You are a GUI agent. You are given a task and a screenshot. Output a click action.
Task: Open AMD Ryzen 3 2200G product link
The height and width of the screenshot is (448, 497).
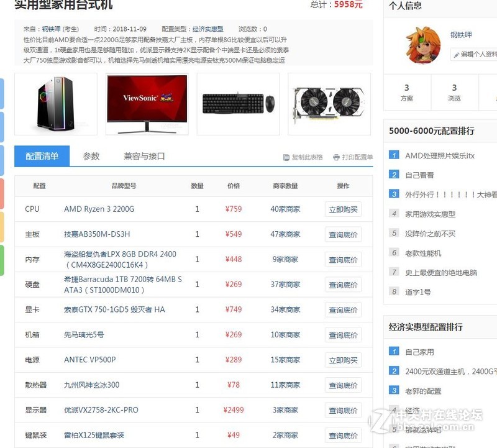pos(99,209)
